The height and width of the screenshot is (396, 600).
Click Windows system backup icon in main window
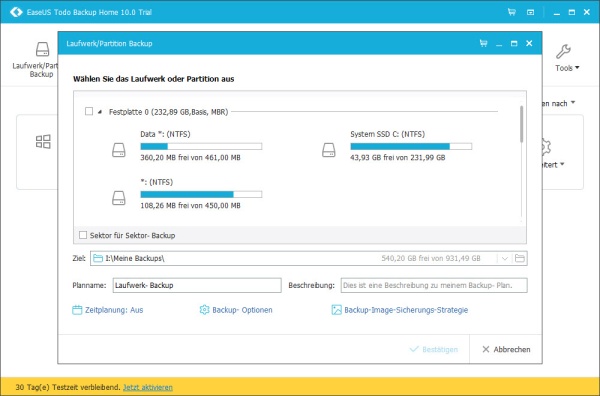[43, 141]
